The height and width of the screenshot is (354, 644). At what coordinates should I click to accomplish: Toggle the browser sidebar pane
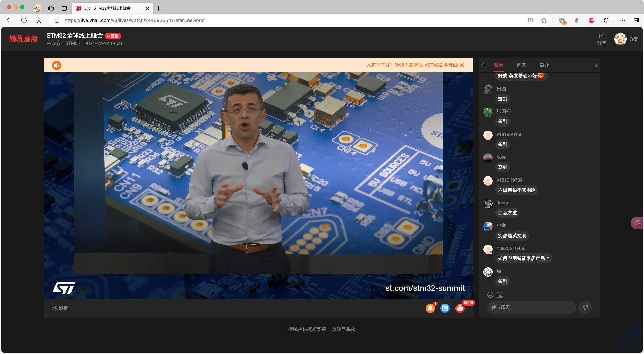point(636,20)
